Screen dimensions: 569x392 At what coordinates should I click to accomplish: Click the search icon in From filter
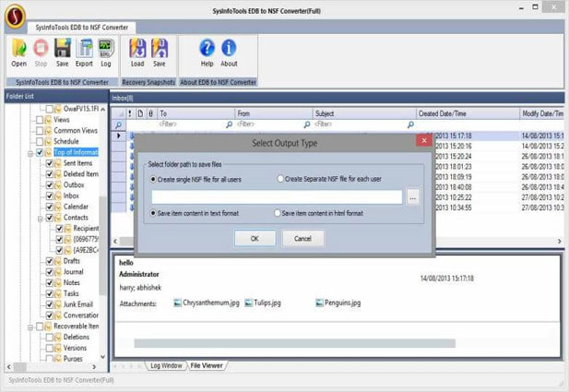pos(307,125)
